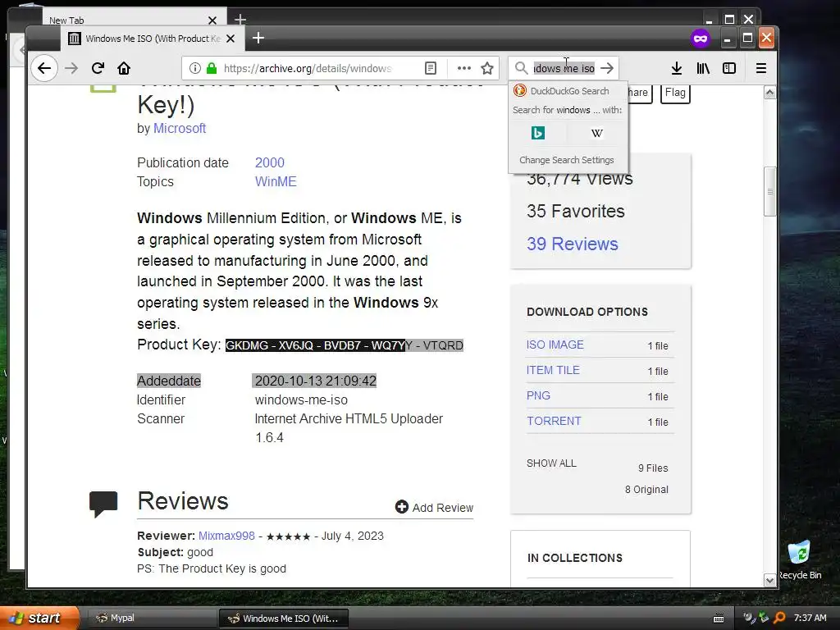
Task: Open reviewer Mixmax998 profile
Action: [226, 536]
